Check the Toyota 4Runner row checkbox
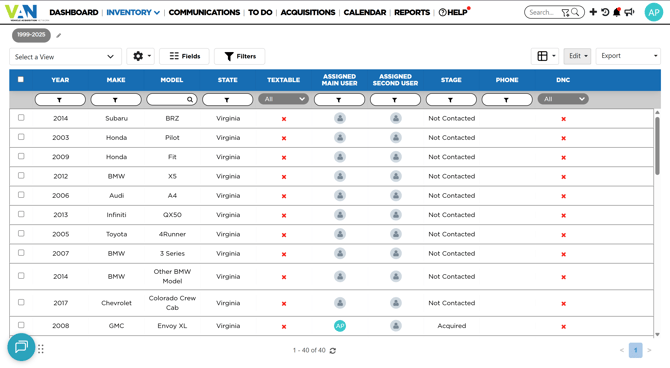This screenshot has width=670, height=368. click(21, 233)
